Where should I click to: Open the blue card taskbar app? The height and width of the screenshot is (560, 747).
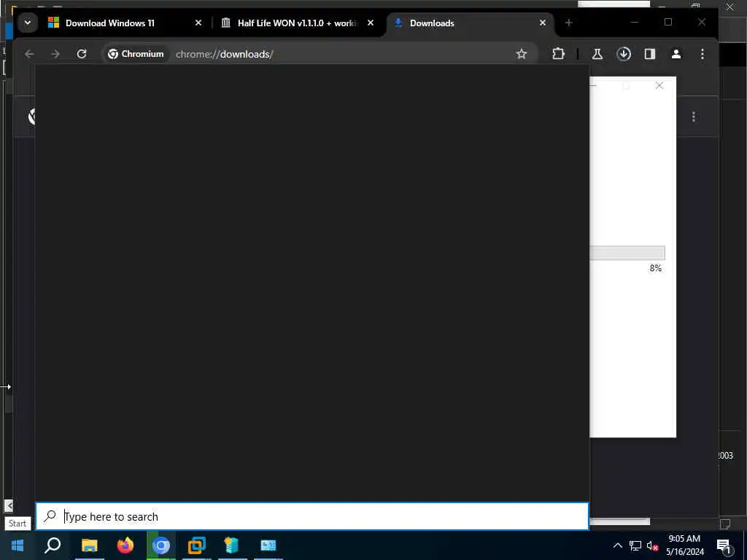click(x=268, y=545)
